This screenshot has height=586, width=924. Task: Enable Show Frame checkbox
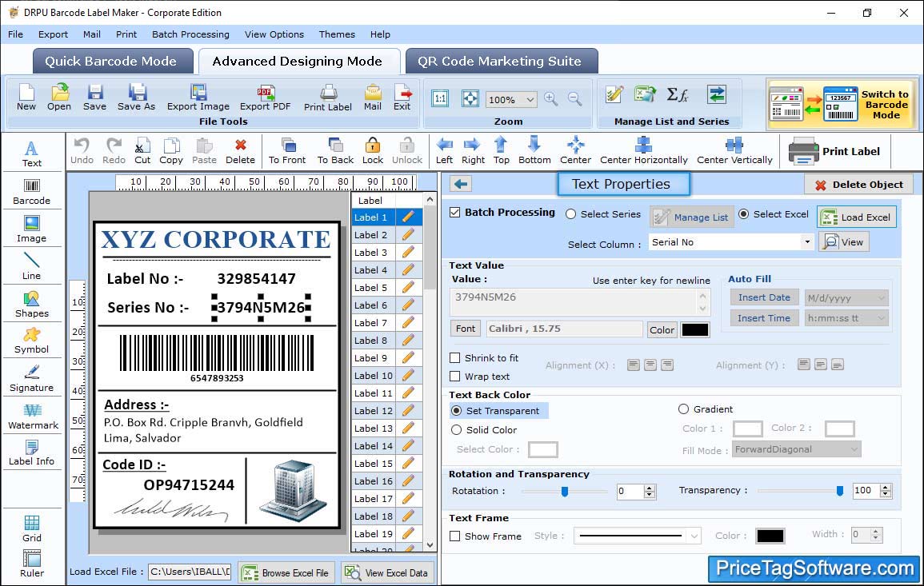pyautogui.click(x=455, y=536)
